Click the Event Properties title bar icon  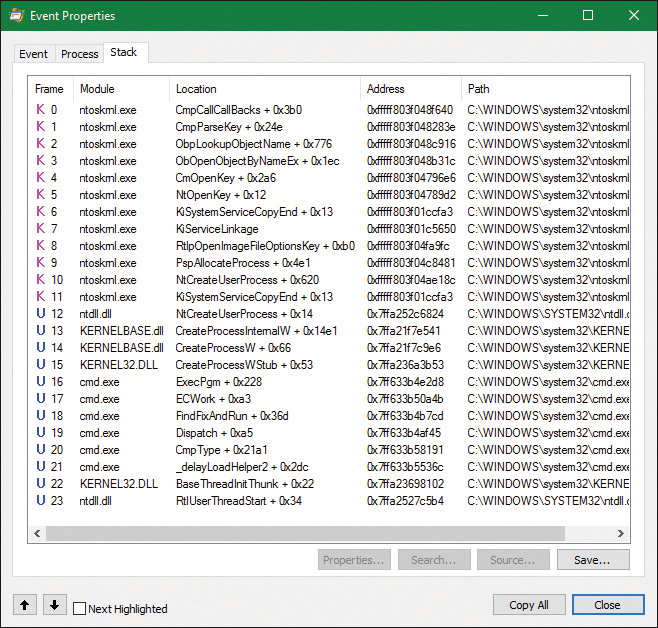[x=14, y=15]
